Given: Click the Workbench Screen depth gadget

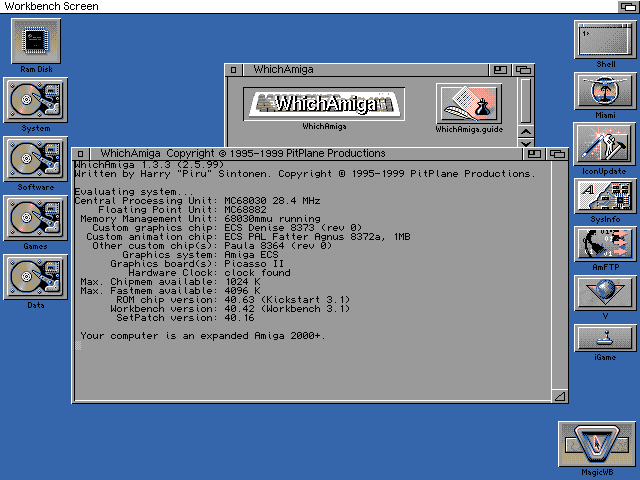Looking at the screenshot, I should point(628,7).
